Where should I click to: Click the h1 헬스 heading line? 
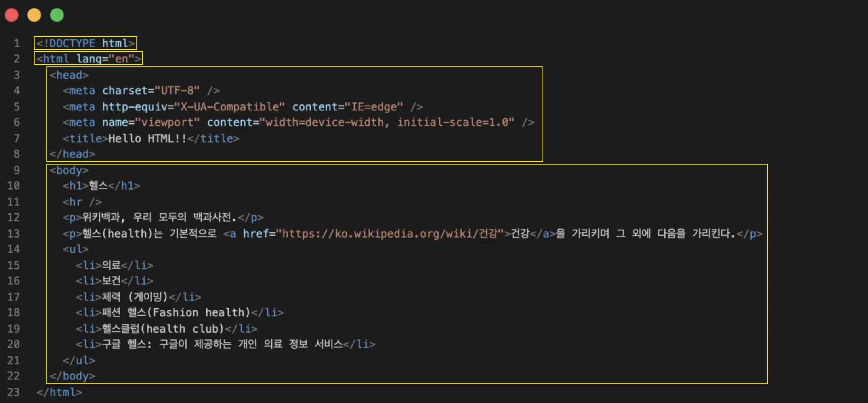tap(101, 185)
